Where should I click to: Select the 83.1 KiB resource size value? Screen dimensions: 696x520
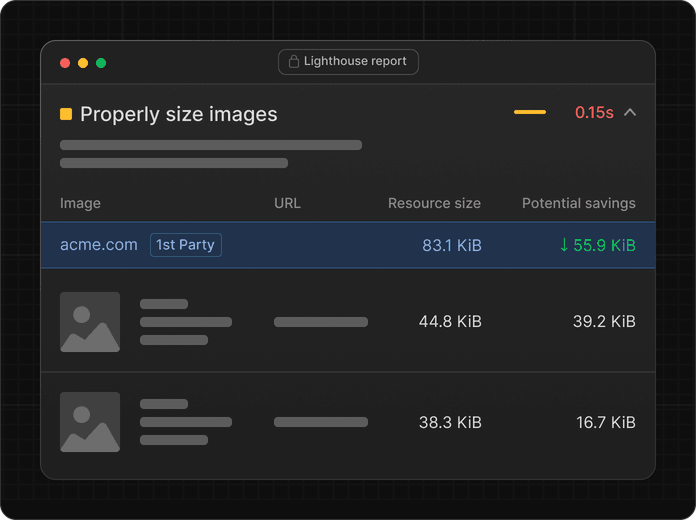(451, 245)
